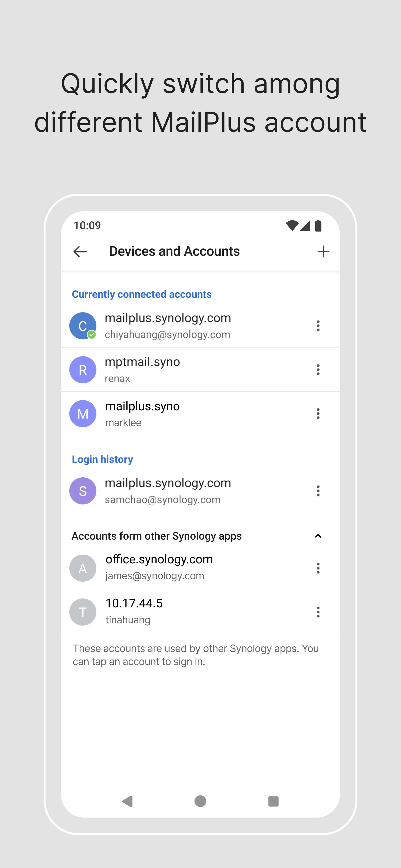The image size is (401, 868).
Task: Switch to the mailplus.syno marklee account
Action: 200,413
